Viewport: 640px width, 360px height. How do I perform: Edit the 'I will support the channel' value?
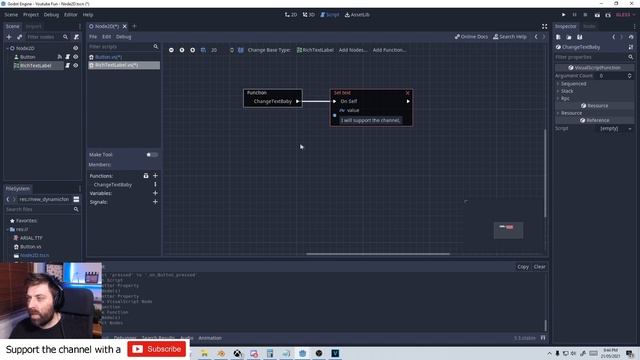pos(371,120)
